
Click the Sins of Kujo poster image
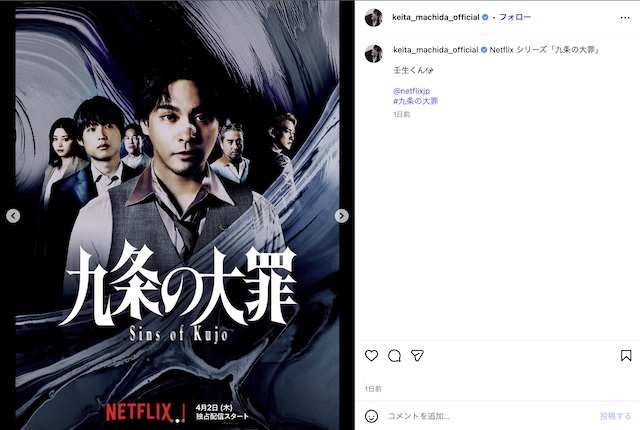coord(177,215)
